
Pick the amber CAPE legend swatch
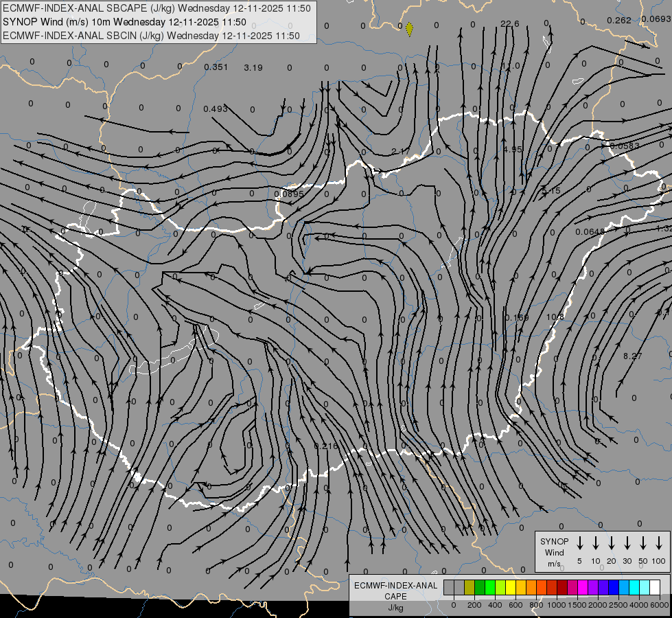click(x=521, y=587)
